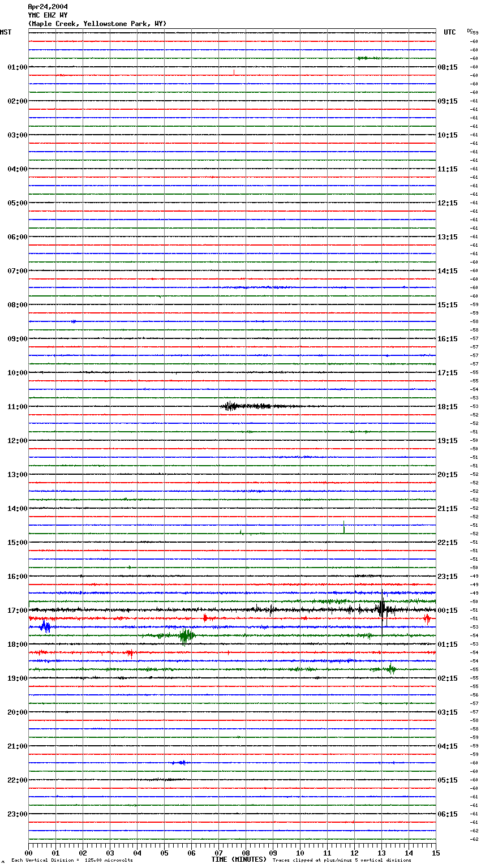Click the "TIME (MINUTES)" axis title

tap(239, 860)
